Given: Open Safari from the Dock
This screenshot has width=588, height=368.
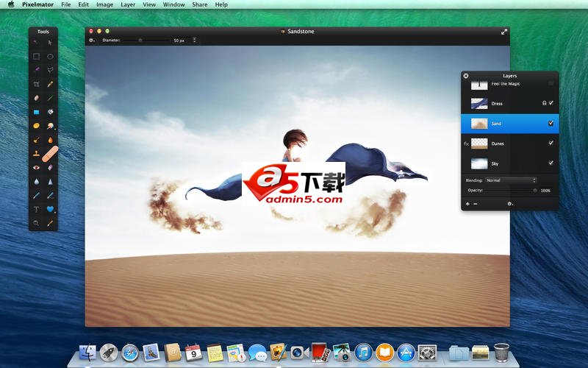Looking at the screenshot, I should tap(130, 353).
